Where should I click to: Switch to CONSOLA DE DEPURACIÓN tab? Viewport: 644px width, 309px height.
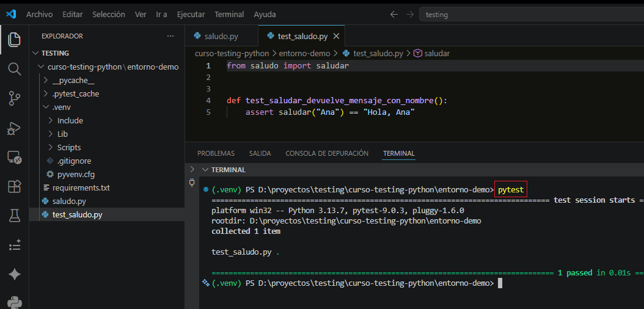327,153
